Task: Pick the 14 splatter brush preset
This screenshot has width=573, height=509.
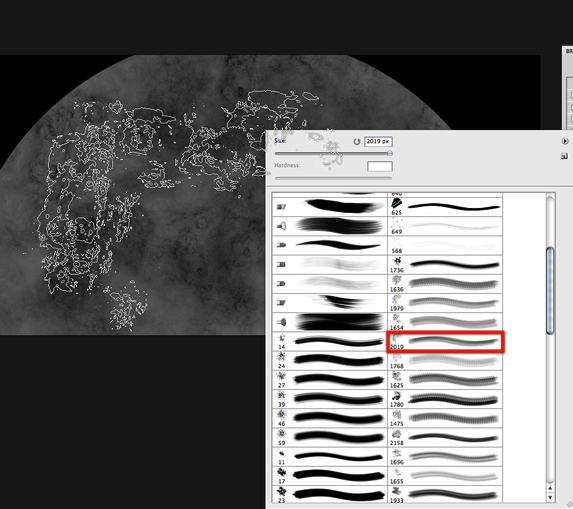Action: 330,342
